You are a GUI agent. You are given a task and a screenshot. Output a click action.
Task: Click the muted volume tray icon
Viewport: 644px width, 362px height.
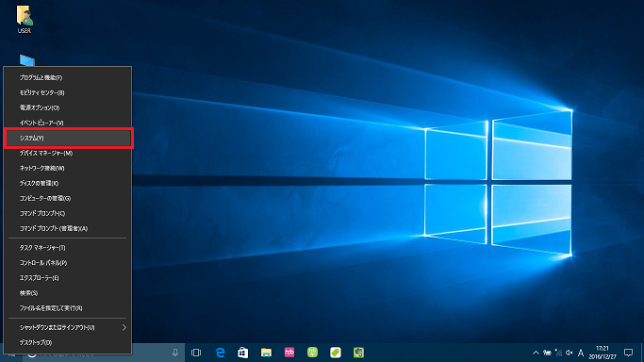click(570, 353)
